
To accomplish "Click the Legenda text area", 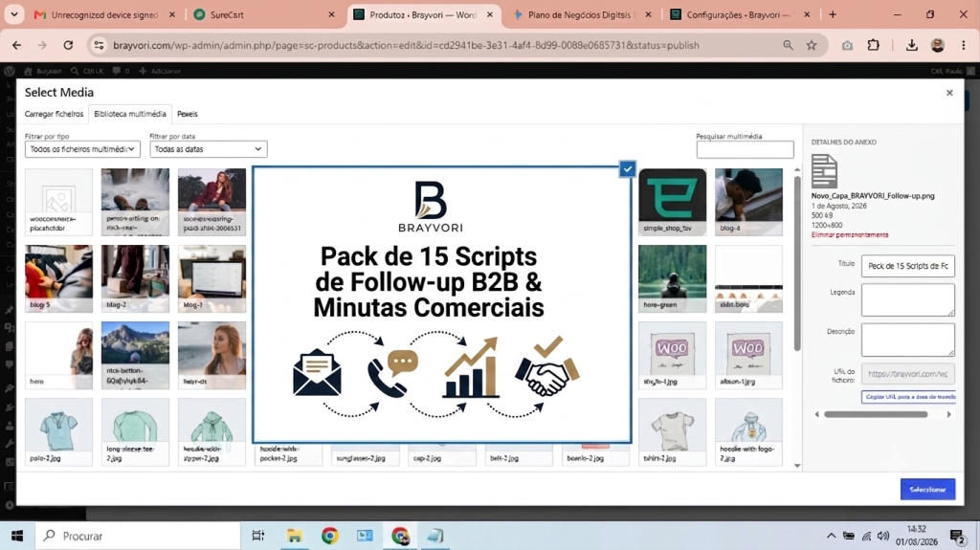I will [907, 299].
